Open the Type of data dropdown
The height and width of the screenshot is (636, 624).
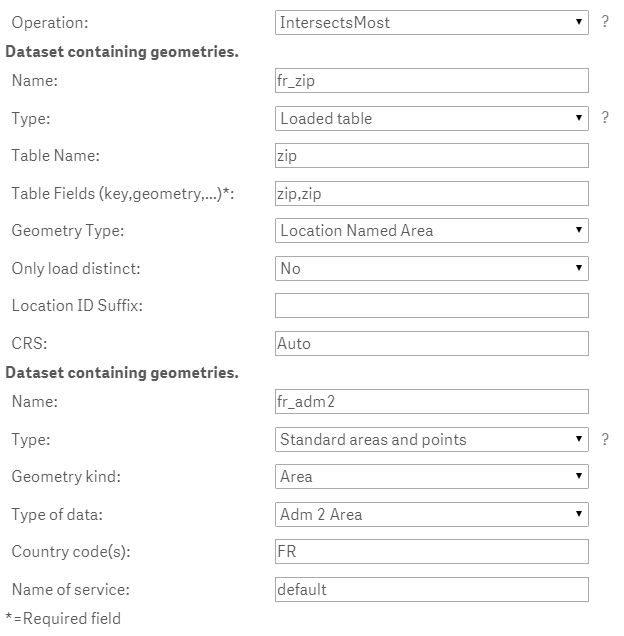[432, 514]
